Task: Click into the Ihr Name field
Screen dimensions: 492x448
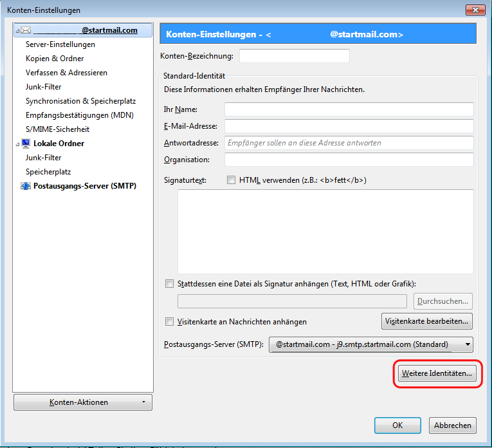Action: click(349, 109)
